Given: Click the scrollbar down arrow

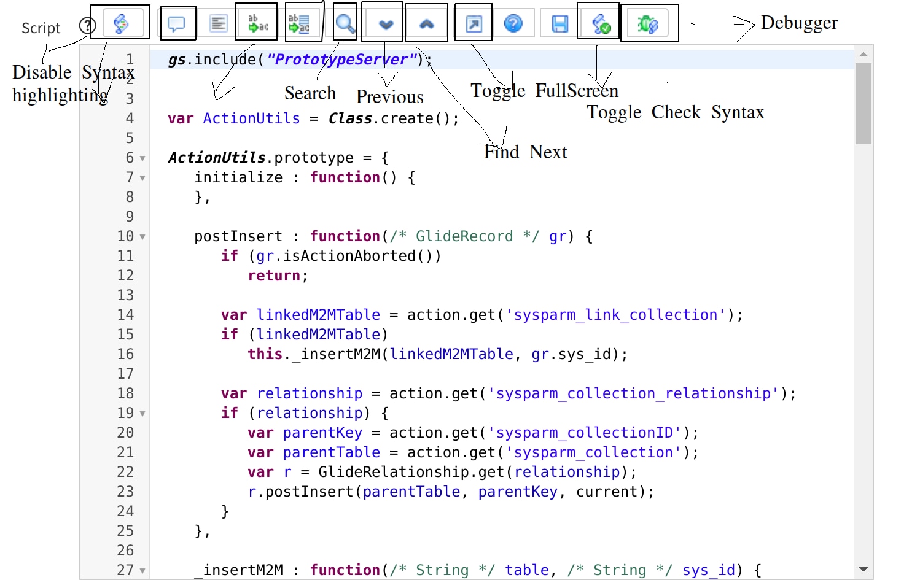Looking at the screenshot, I should click(x=864, y=568).
